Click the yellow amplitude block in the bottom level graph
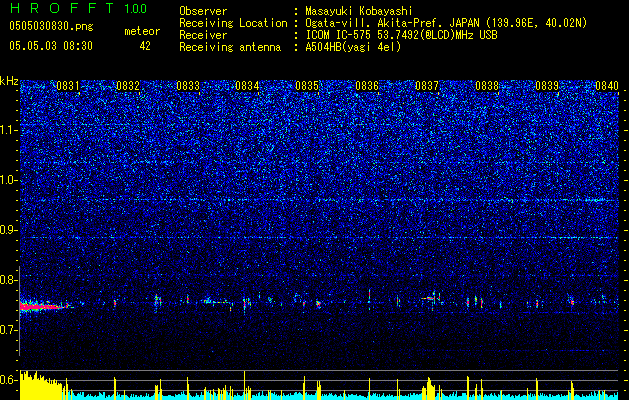The image size is (629, 400). (42, 386)
